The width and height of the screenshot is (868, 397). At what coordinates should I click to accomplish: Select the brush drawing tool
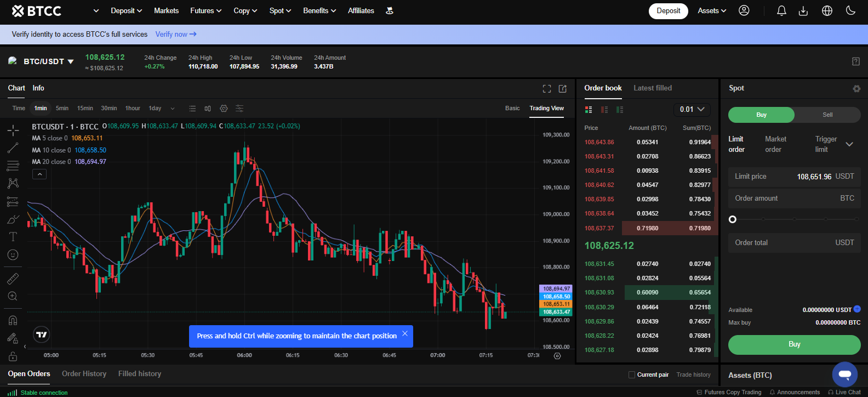pyautogui.click(x=13, y=219)
